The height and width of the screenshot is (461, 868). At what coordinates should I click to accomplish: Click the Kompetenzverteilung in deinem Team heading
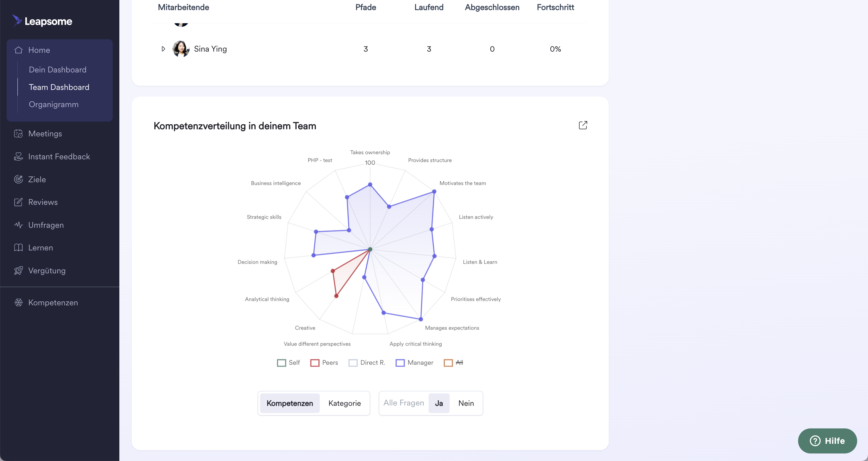235,126
